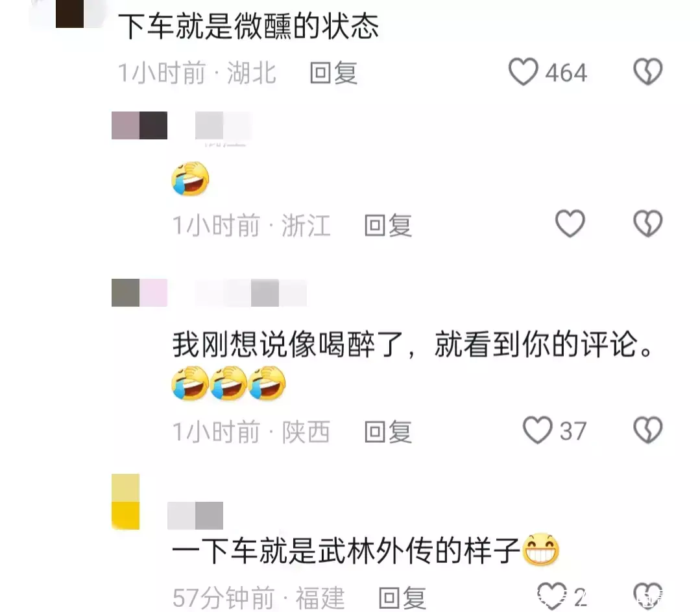Reply to the Zhejiang comment
Viewport: 700px width, 612px height.
388,225
